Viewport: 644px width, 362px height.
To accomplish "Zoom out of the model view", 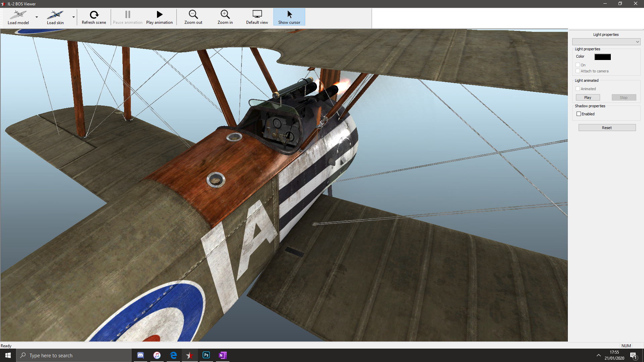I will click(193, 17).
